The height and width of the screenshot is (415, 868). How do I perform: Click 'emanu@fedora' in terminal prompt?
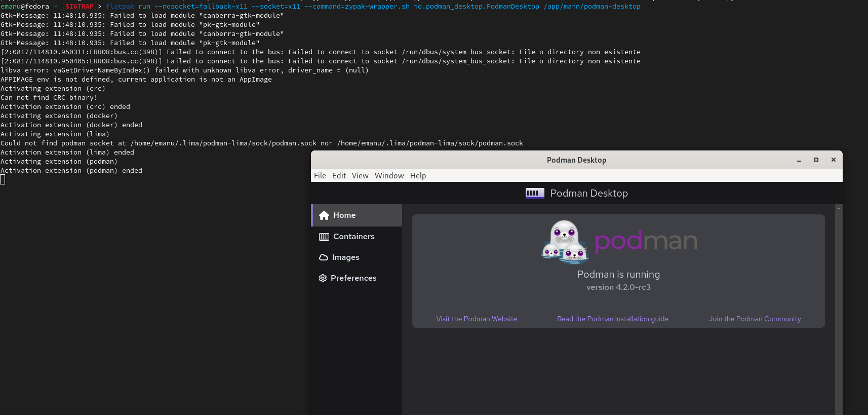[25, 7]
